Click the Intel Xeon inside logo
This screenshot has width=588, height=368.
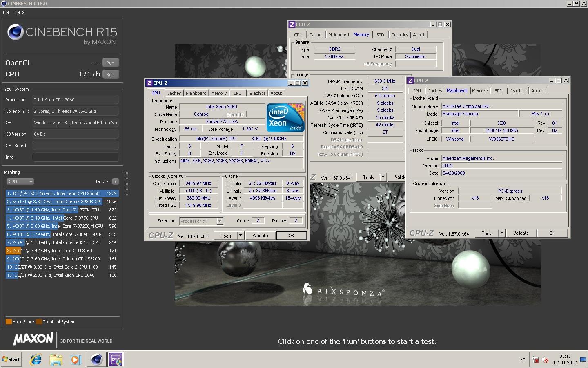coord(285,118)
